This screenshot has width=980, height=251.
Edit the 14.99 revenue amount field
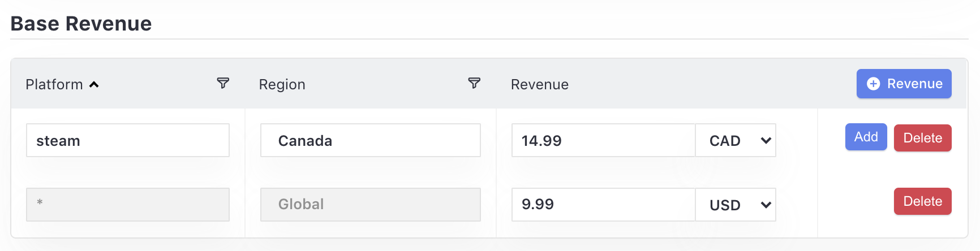point(603,140)
